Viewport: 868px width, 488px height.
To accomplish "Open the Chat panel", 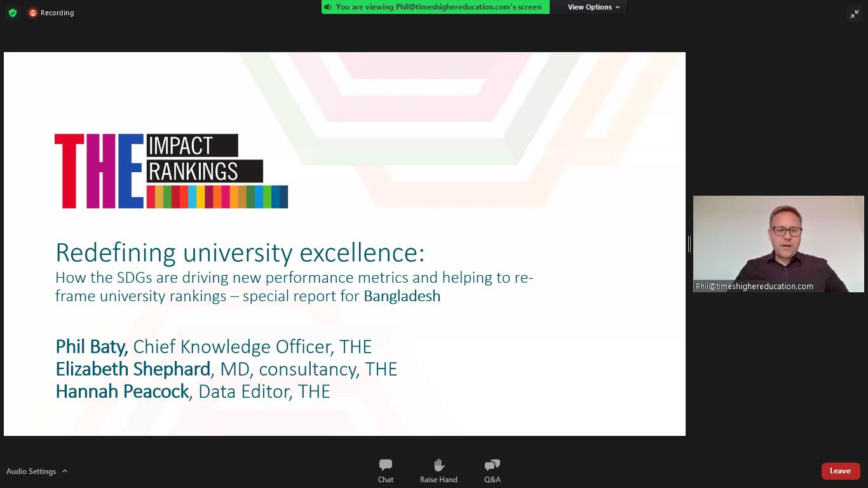I will pos(385,471).
